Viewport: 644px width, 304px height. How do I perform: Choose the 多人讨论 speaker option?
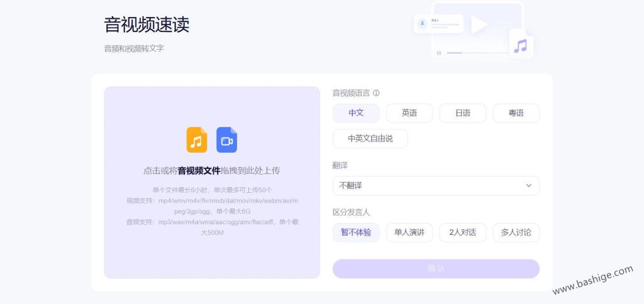pos(516,232)
